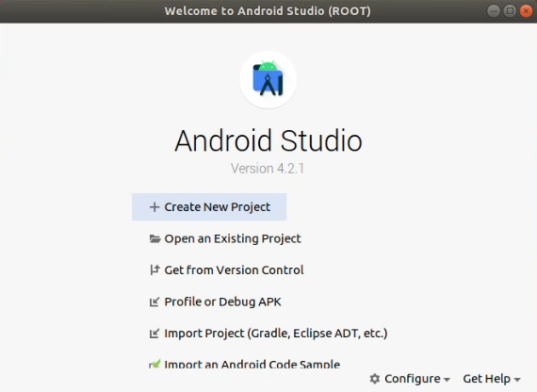The image size is (537, 392).
Task: Select Get from Version Control text
Action: coord(234,270)
